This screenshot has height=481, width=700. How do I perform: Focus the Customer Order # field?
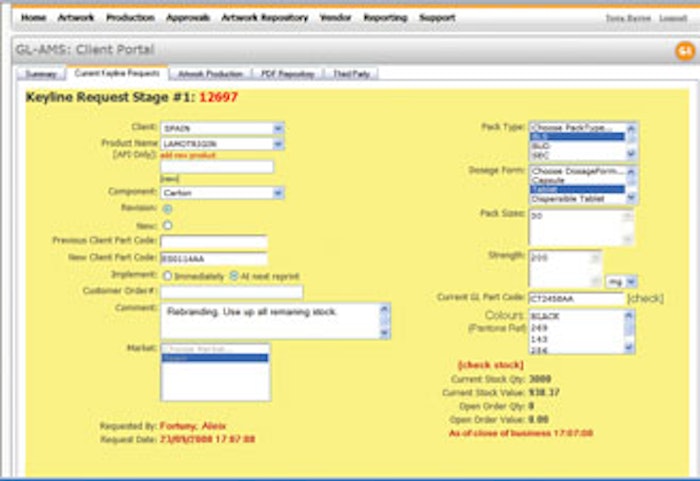(x=232, y=292)
